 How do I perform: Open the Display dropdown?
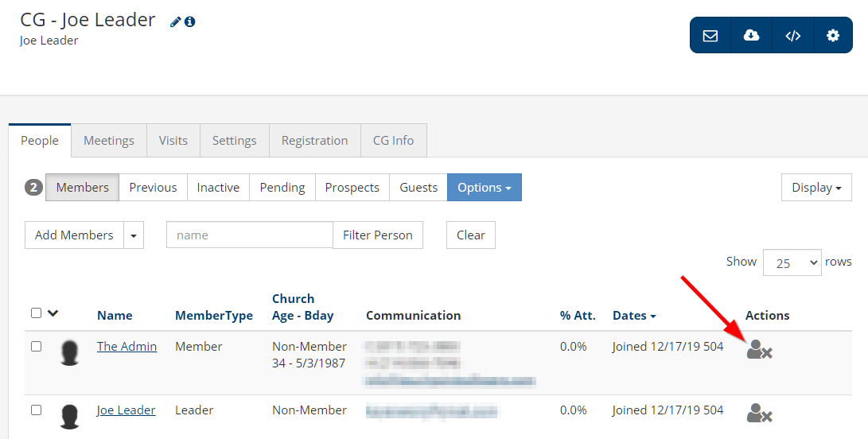(816, 188)
